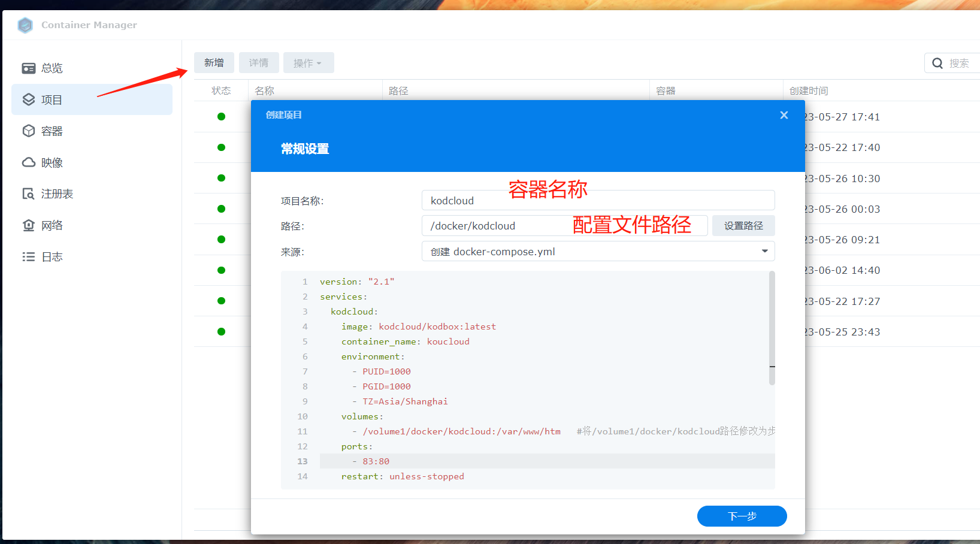The height and width of the screenshot is (544, 980).
Task: Click the Container Manager app logo icon
Action: click(25, 25)
